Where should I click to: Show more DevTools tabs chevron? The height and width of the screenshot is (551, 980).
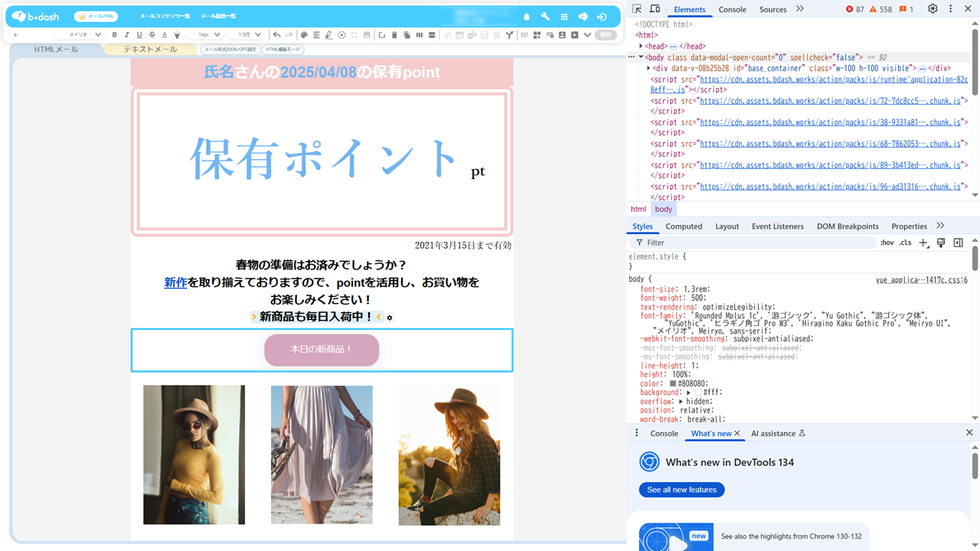(x=800, y=8)
